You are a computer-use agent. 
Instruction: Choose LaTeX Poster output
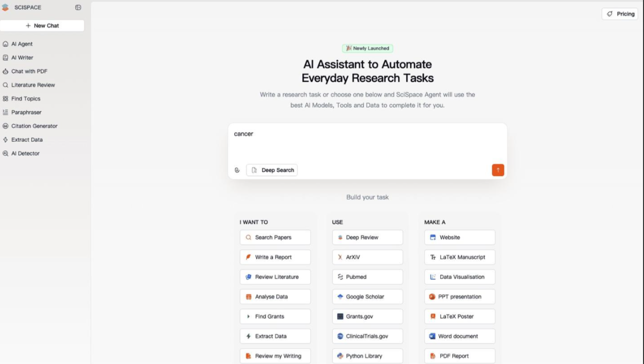(x=460, y=316)
